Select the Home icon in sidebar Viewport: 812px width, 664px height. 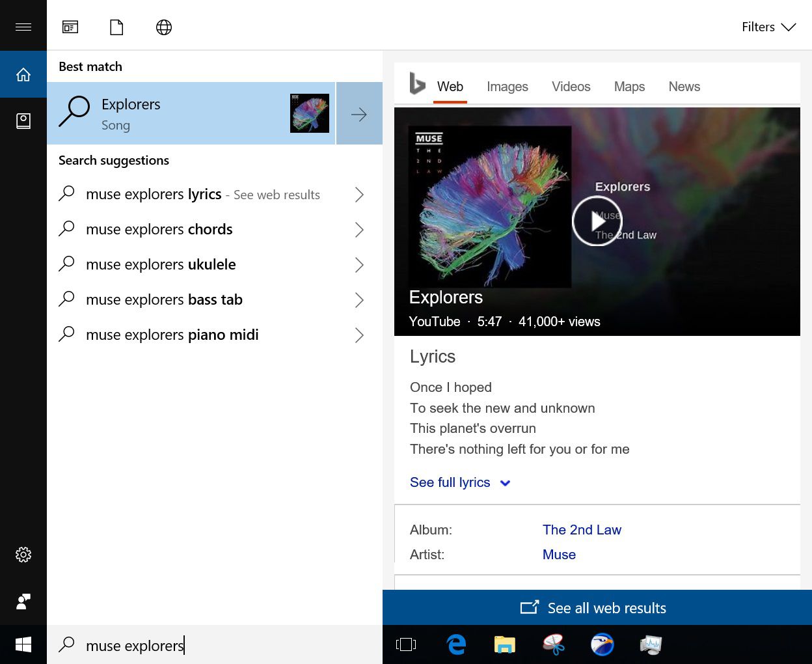[23, 75]
